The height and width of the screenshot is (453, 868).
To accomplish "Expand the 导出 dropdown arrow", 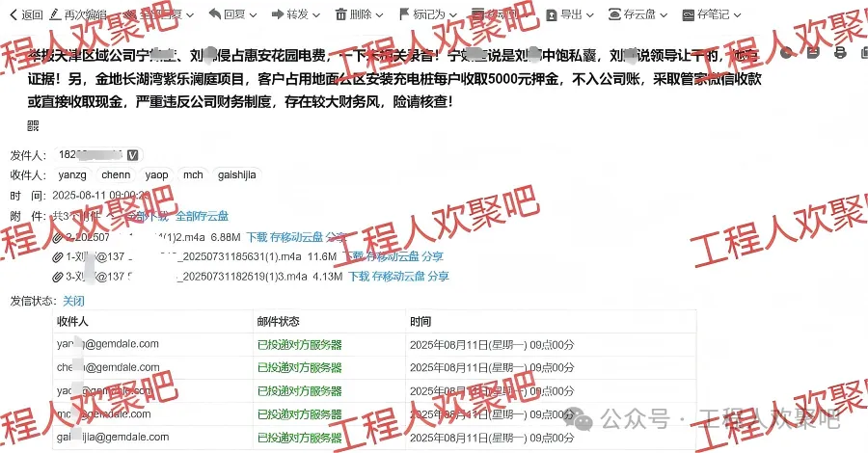I will point(589,15).
